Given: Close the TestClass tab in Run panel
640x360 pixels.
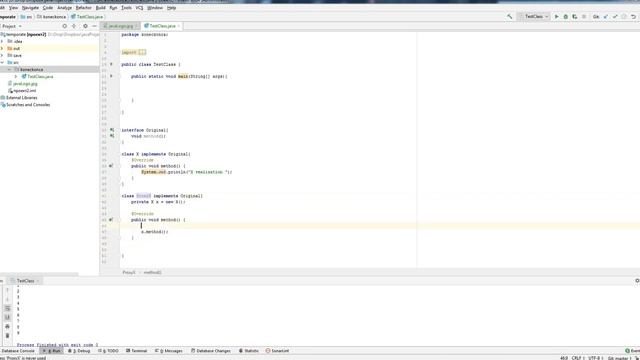Looking at the screenshot, I should pyautogui.click(x=38, y=281).
